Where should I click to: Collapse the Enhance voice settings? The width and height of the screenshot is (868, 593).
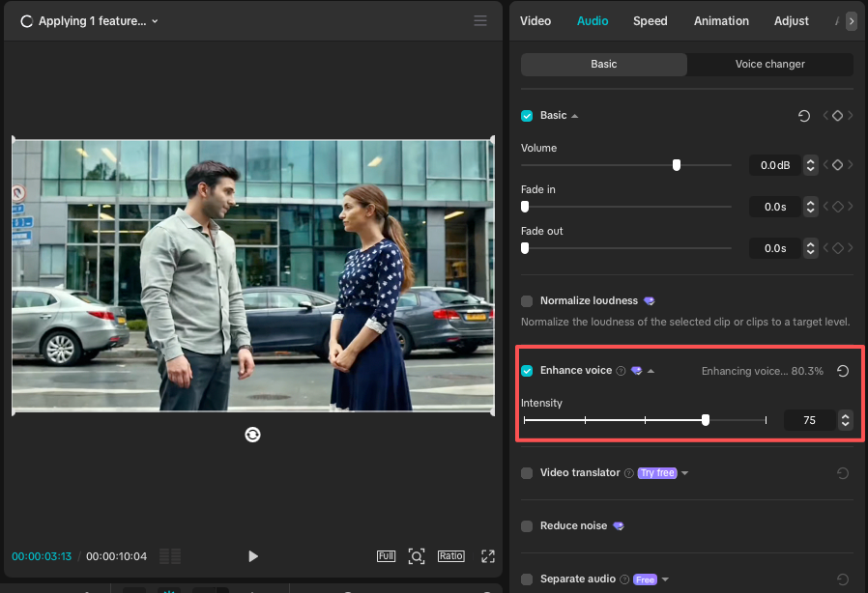651,371
